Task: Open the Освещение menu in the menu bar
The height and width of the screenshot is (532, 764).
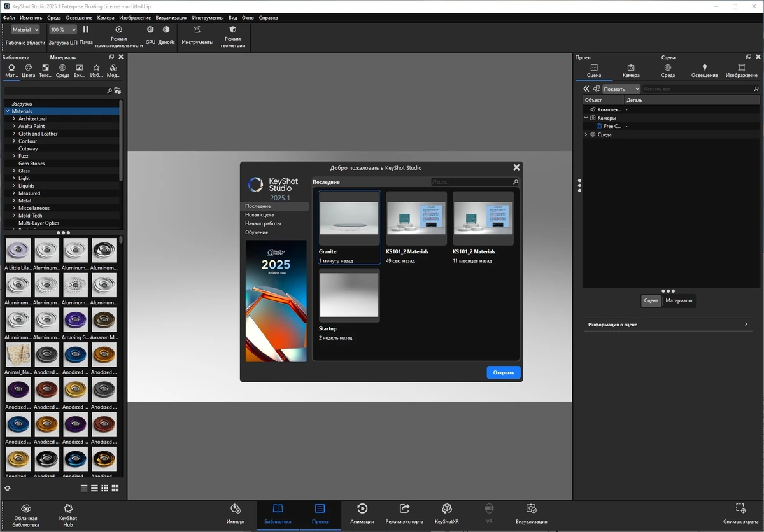Action: pyautogui.click(x=78, y=18)
